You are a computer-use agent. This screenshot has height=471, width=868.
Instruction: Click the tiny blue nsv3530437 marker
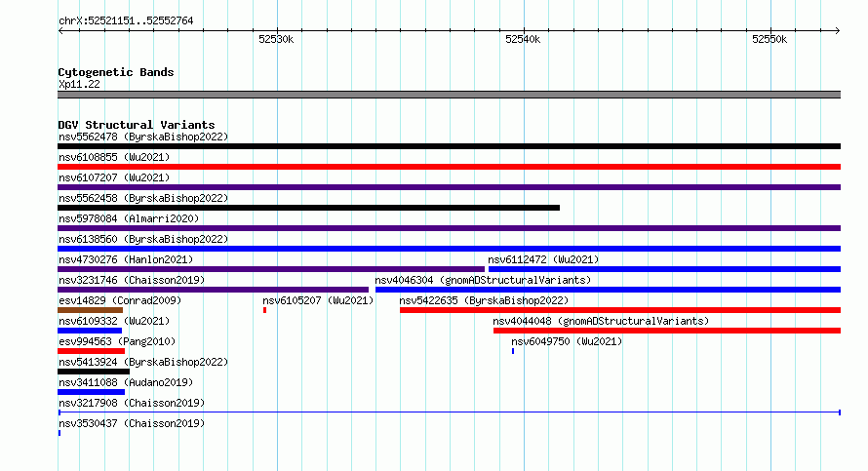coord(59,433)
